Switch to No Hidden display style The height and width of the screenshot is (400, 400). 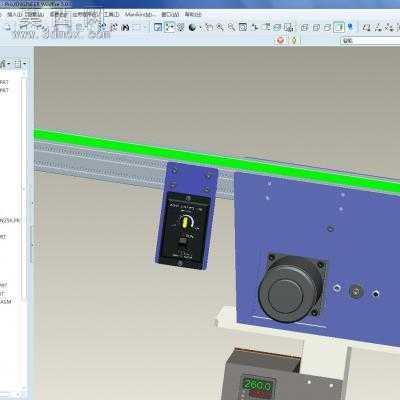327,28
